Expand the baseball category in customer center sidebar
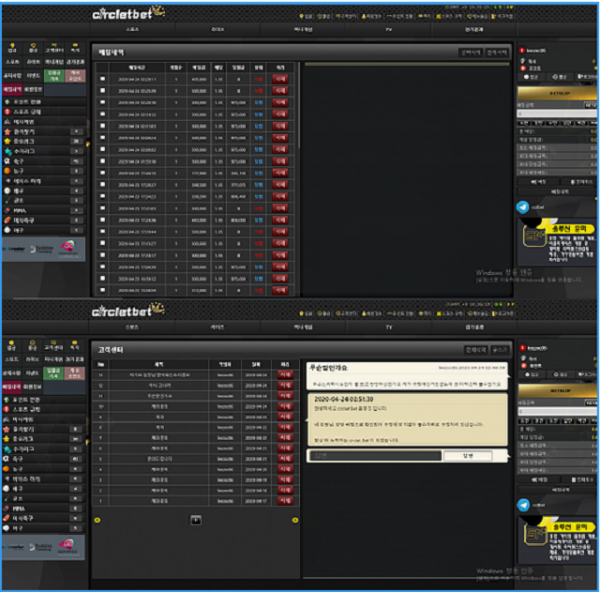 7,527
